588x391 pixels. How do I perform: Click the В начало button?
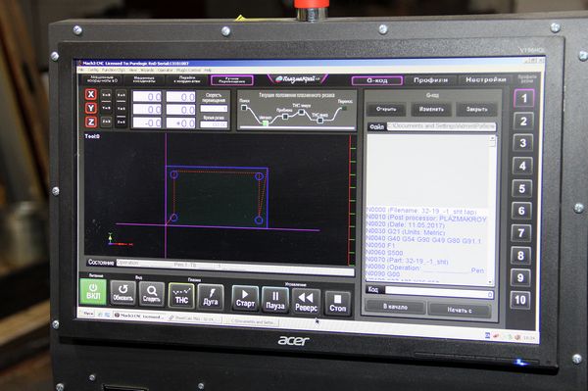[395, 307]
